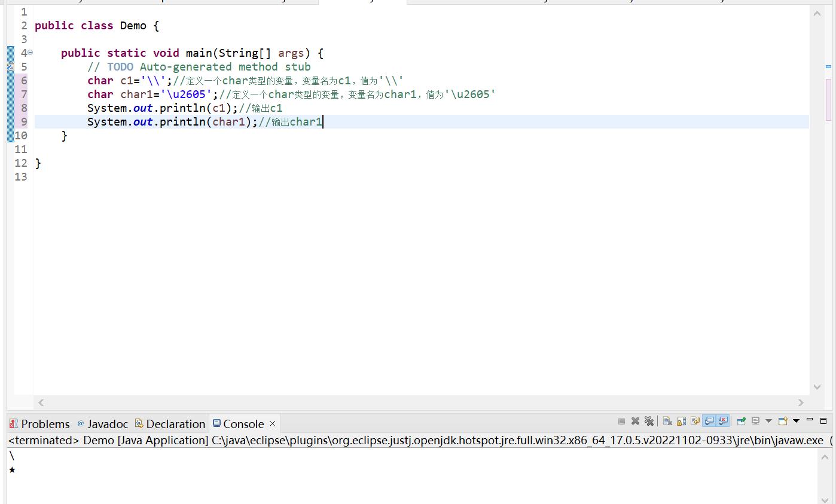This screenshot has height=504, width=836.
Task: Pin the Console view
Action: 741,421
